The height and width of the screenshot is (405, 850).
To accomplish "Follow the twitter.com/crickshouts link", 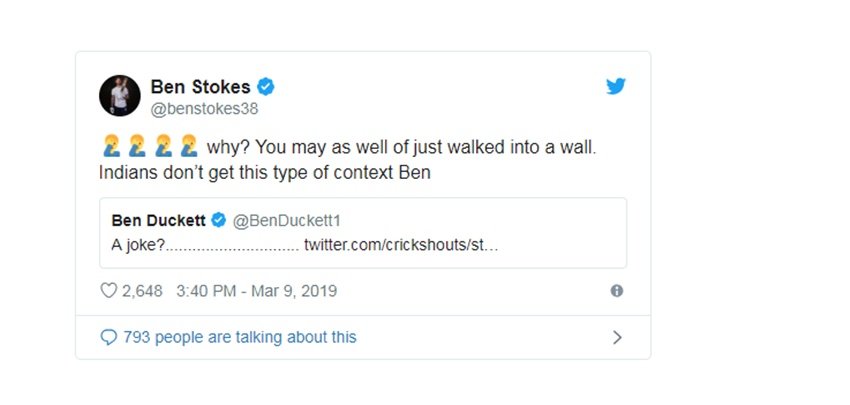I will pos(401,245).
